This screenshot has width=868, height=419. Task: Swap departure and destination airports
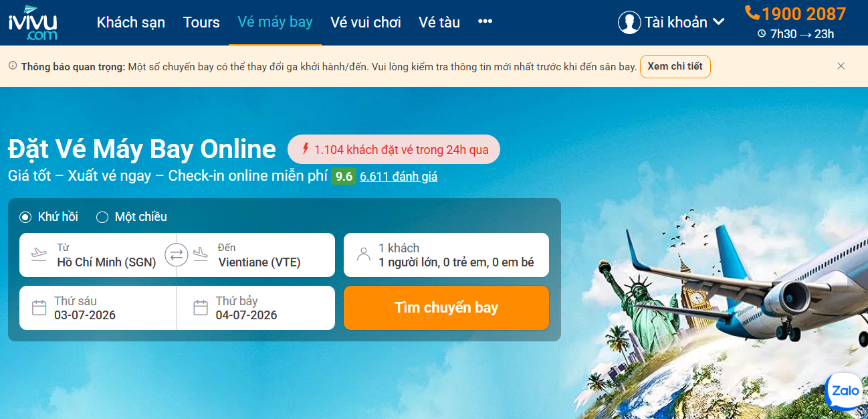pos(177,255)
